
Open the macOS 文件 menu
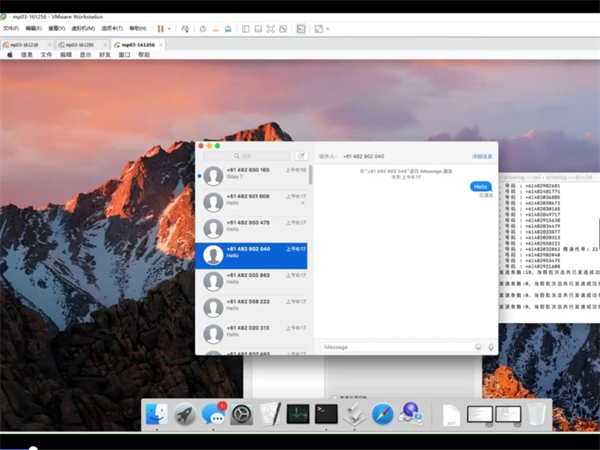46,55
